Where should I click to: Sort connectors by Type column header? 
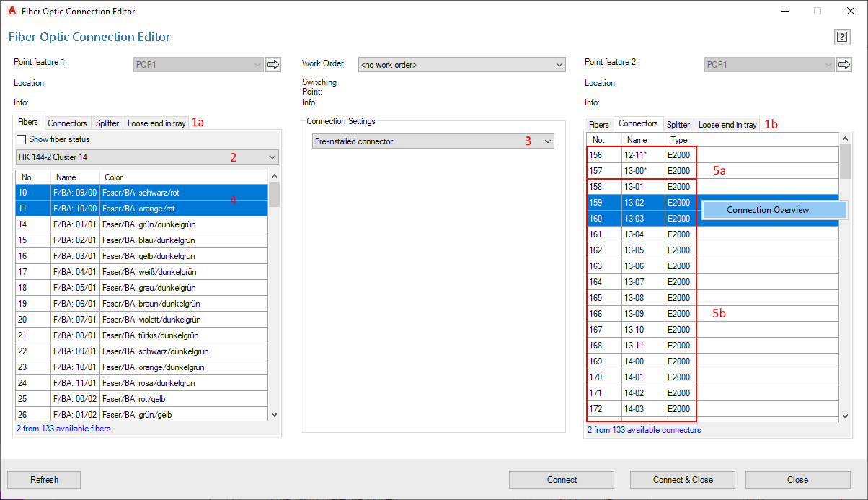tap(681, 140)
